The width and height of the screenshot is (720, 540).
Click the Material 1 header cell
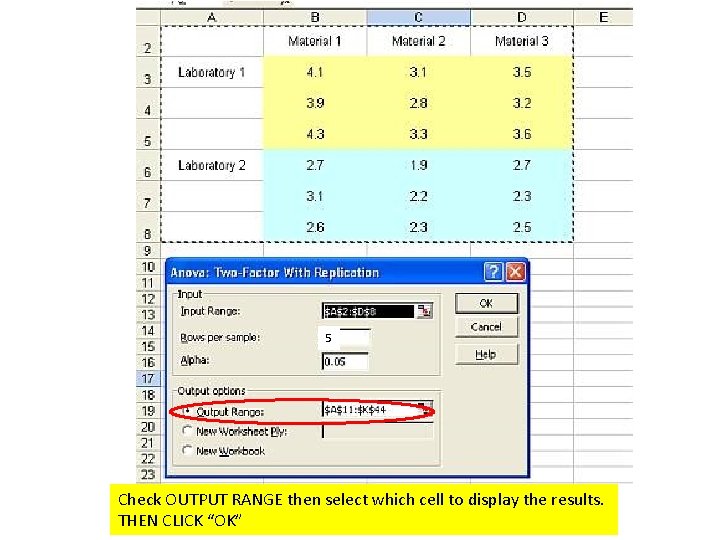click(315, 41)
